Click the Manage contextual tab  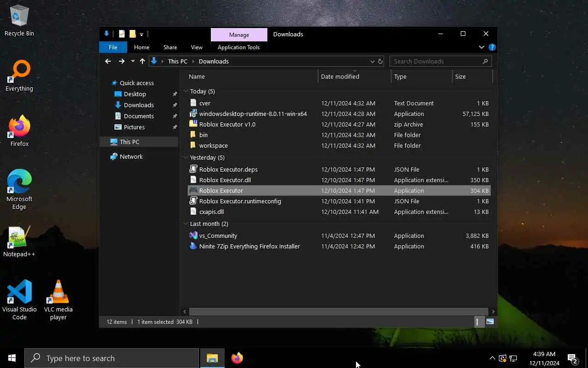tap(239, 34)
